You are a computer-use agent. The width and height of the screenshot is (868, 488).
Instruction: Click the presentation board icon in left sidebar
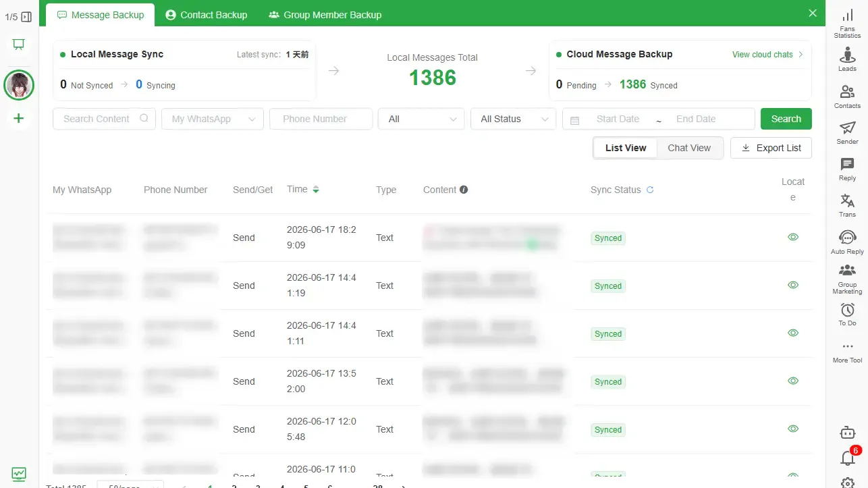pyautogui.click(x=18, y=45)
